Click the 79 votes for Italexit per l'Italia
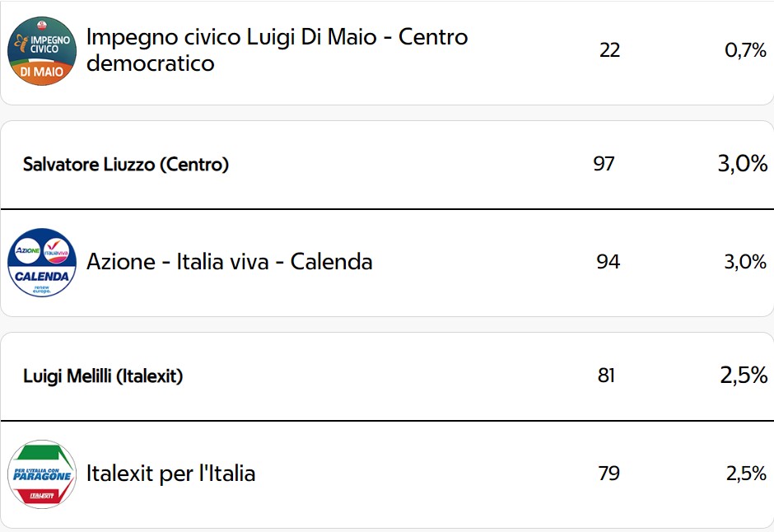 [608, 474]
